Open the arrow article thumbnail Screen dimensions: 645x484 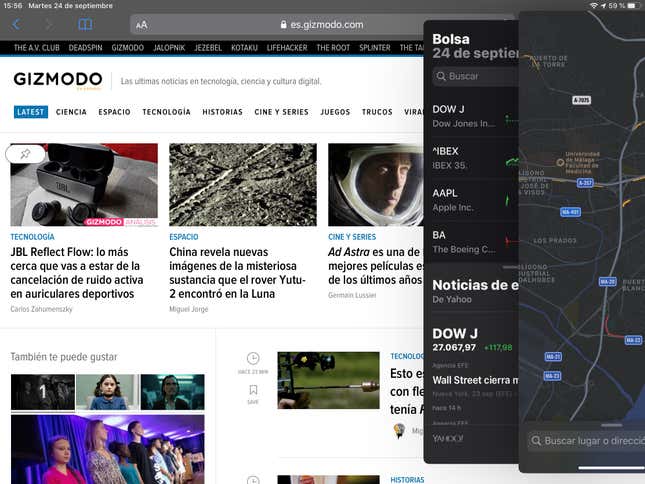328,380
